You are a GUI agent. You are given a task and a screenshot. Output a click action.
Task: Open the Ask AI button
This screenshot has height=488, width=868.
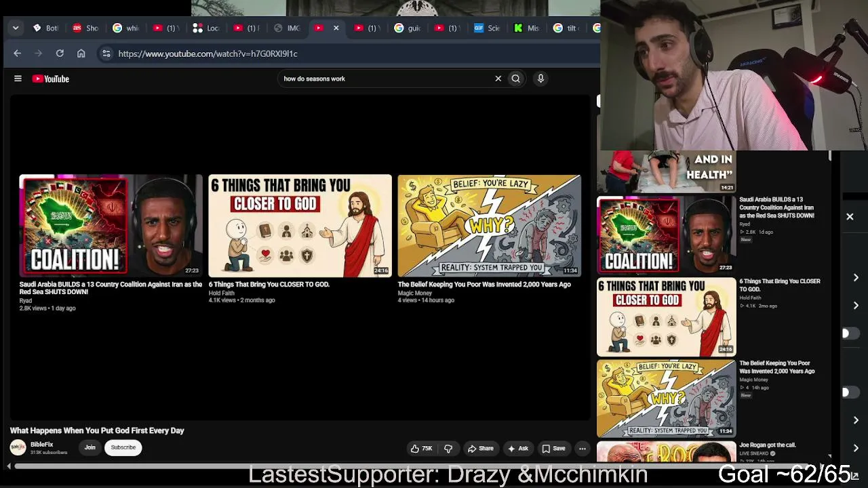coord(517,448)
